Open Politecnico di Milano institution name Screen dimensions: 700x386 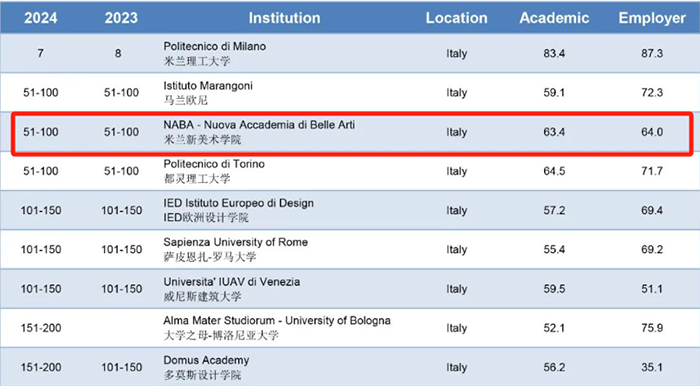[215, 46]
